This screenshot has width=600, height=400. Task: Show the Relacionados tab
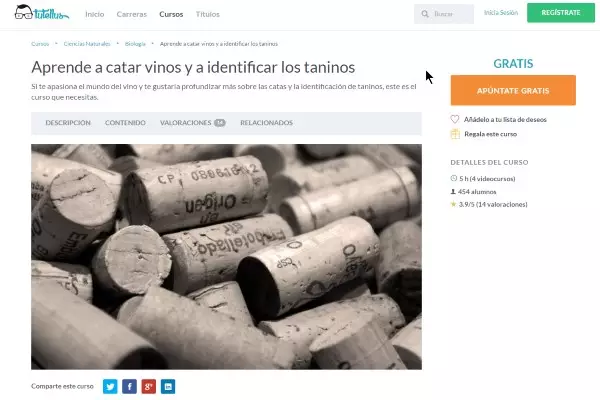[x=266, y=122]
